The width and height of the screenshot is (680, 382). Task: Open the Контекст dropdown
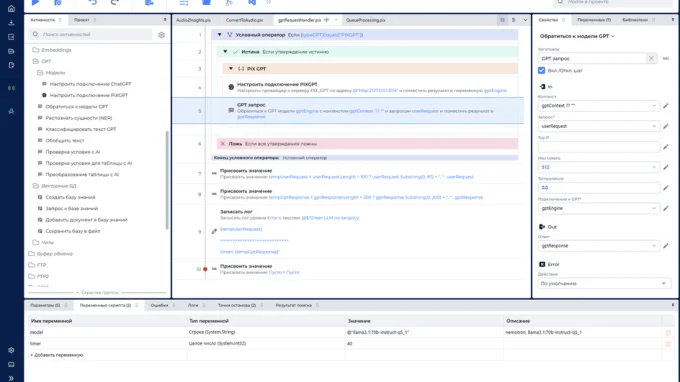tap(654, 106)
